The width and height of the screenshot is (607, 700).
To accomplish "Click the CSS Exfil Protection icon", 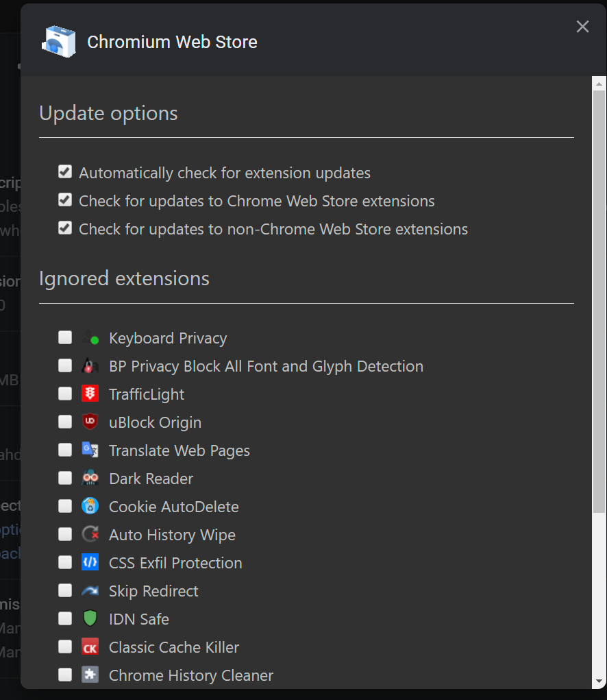I will click(x=90, y=563).
